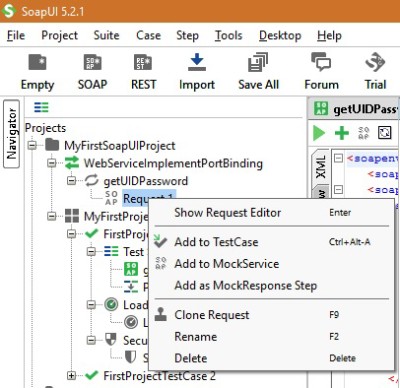Open the Project menu

pos(59,35)
